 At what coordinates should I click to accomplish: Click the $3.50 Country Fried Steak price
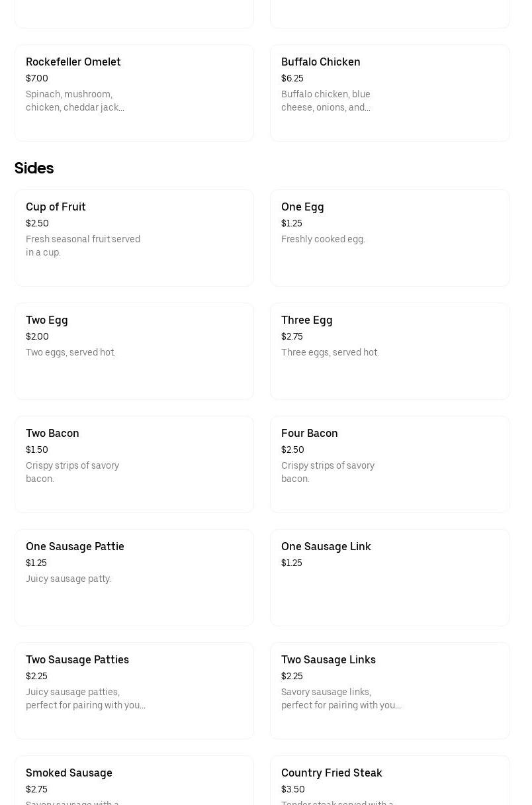coord(293,789)
